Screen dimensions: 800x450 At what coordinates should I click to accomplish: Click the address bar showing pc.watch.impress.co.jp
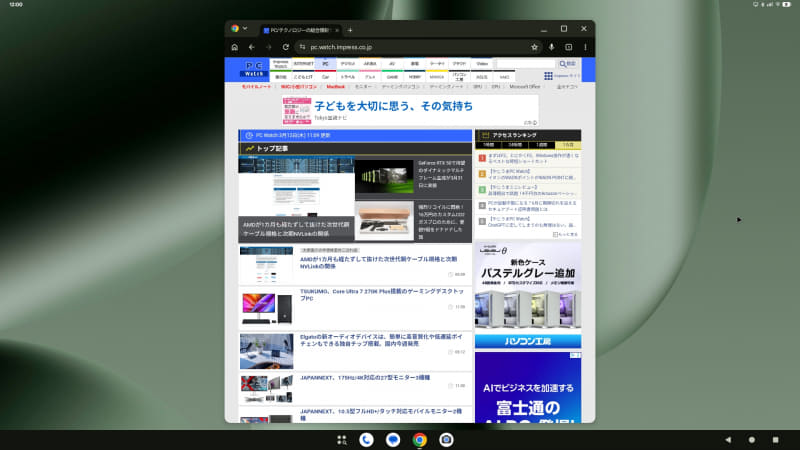[416, 47]
